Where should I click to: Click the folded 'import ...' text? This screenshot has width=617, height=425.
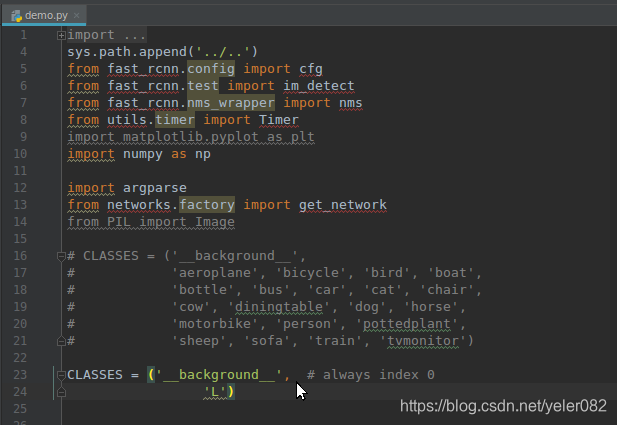point(107,35)
